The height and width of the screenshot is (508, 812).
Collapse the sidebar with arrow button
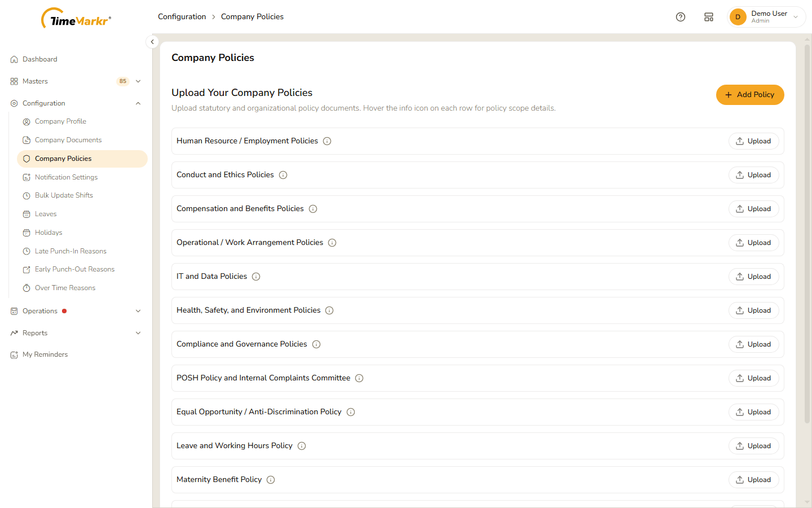click(x=152, y=42)
